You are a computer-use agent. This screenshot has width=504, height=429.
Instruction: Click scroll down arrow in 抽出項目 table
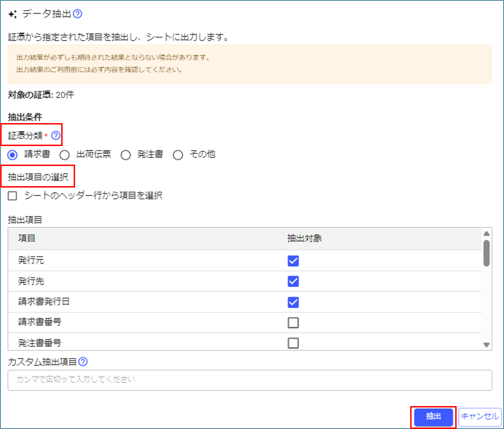(x=486, y=345)
